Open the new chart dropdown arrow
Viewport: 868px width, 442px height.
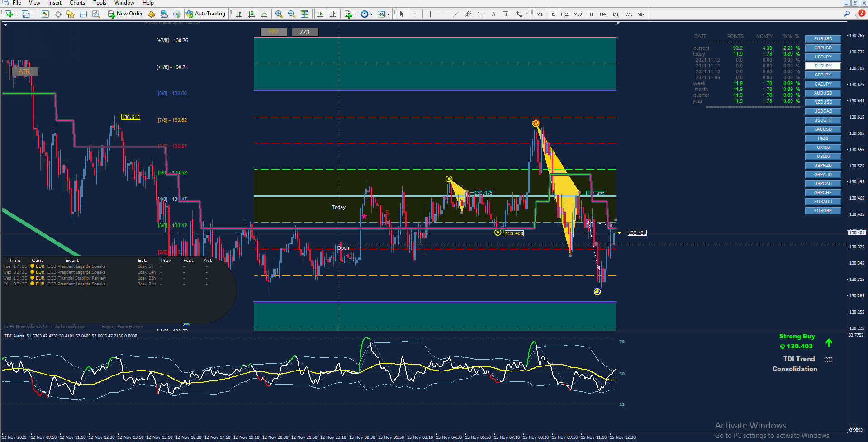point(16,14)
